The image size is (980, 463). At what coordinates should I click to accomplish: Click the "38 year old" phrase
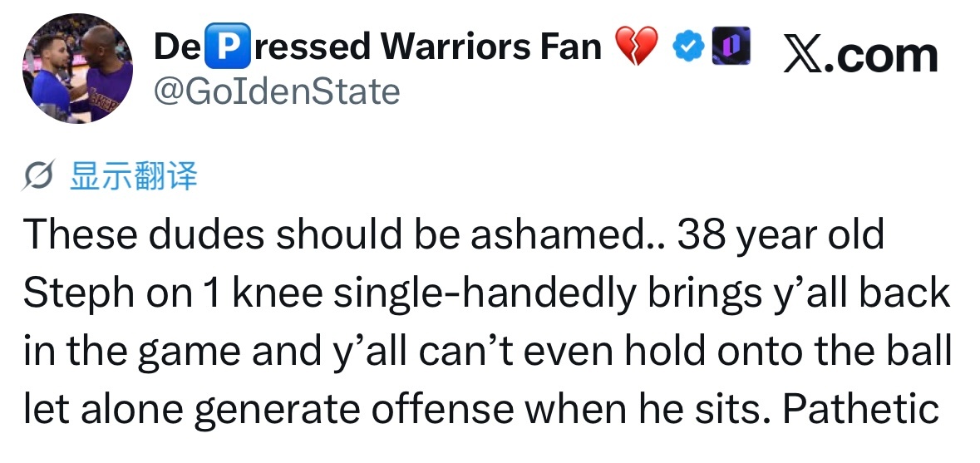[781, 236]
